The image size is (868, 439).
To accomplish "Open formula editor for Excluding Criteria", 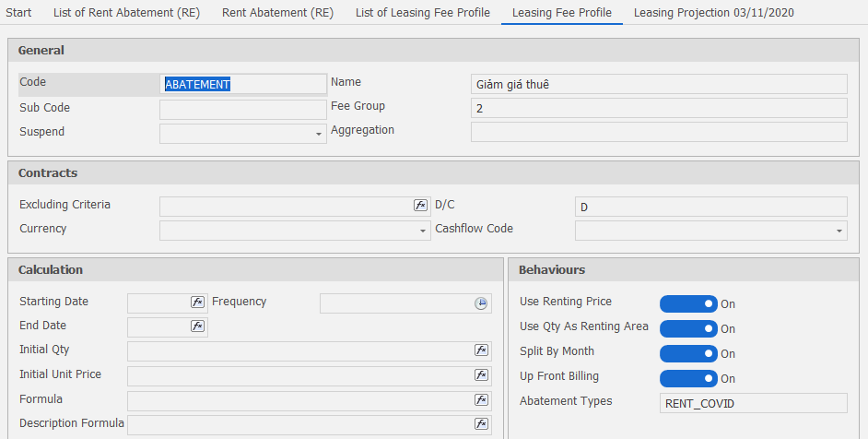I will coord(420,206).
